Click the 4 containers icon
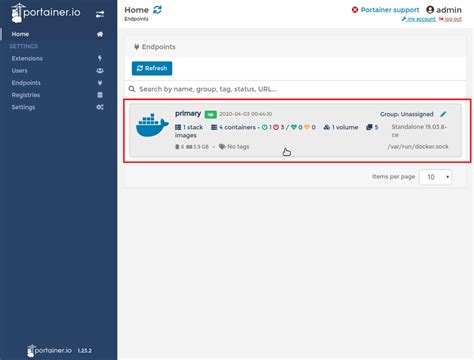The width and height of the screenshot is (474, 360). (214, 127)
